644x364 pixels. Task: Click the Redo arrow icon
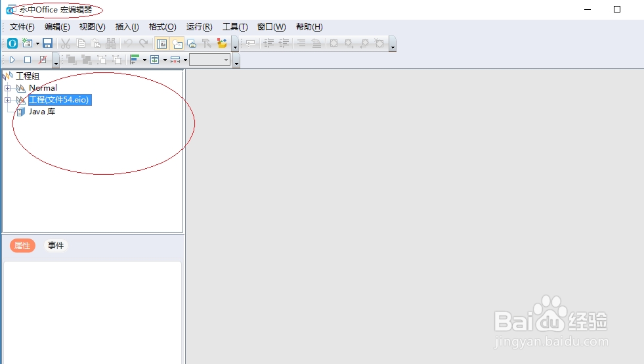pos(143,43)
